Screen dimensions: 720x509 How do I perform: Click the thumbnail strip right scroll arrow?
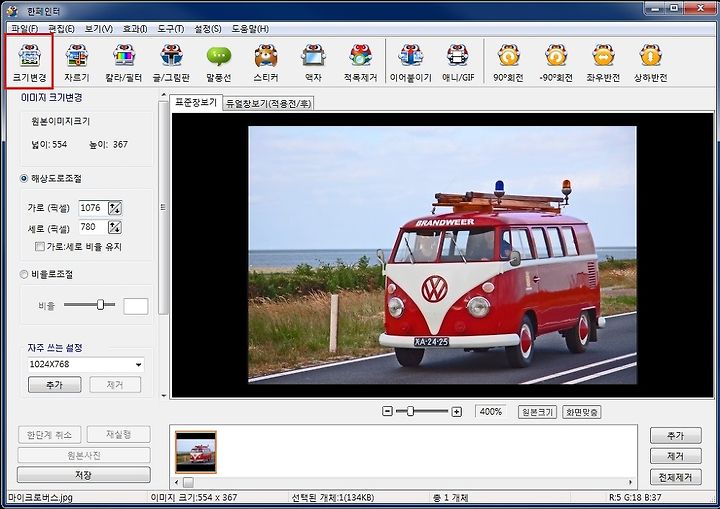630,482
